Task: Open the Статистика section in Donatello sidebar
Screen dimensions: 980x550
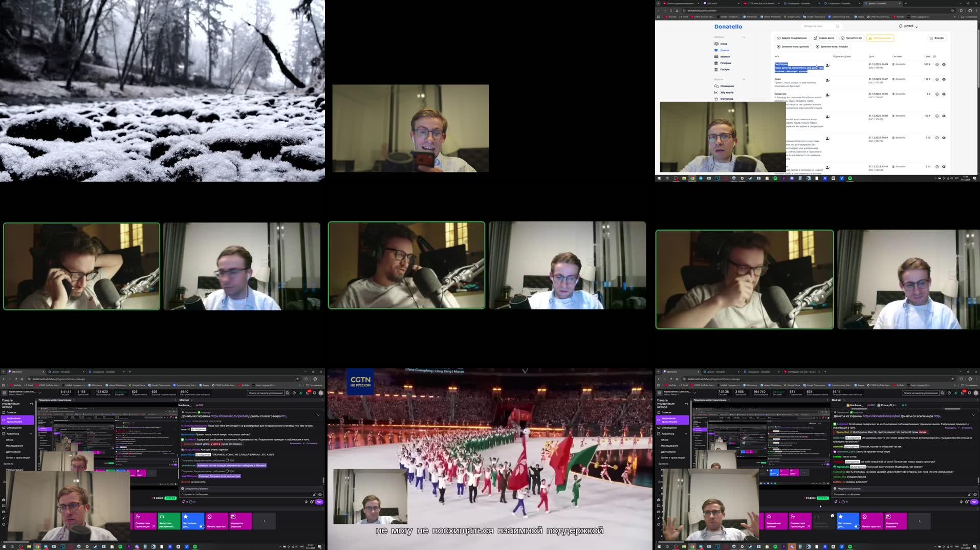Action: point(727,99)
